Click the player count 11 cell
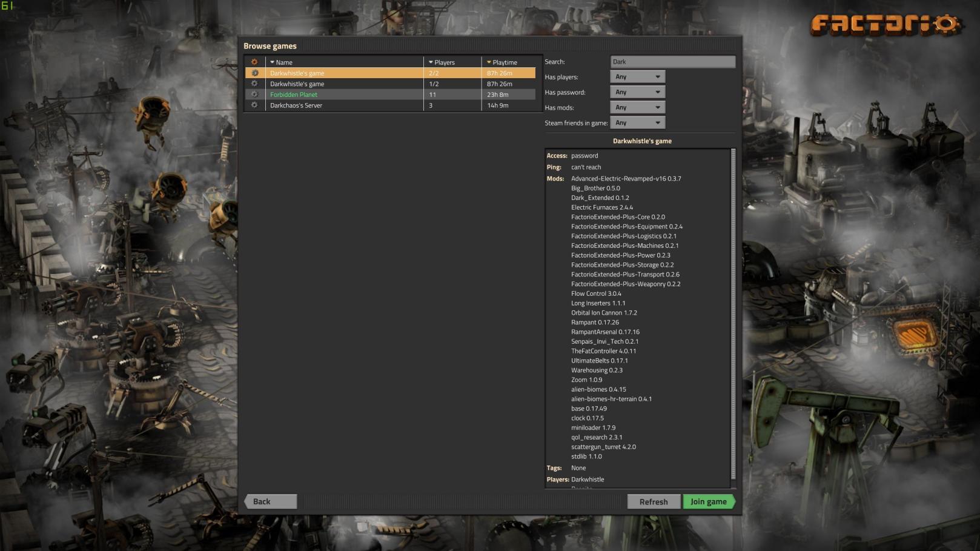This screenshot has width=980, height=551. [432, 95]
